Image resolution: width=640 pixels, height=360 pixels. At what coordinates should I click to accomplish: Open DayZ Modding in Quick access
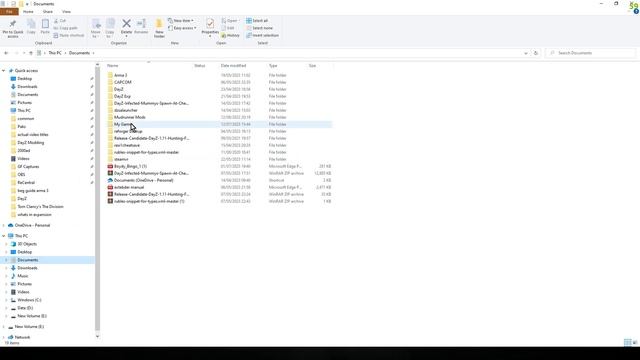[31, 143]
